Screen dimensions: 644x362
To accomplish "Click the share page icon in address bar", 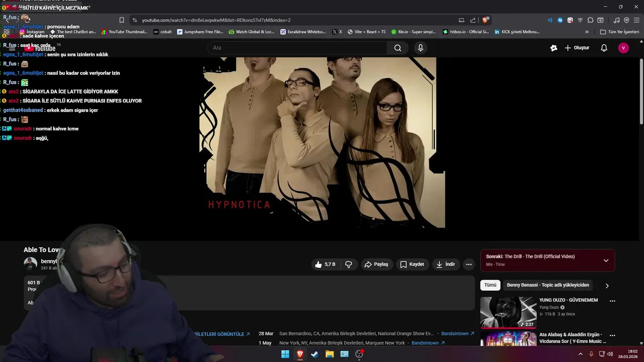I will click(x=473, y=20).
